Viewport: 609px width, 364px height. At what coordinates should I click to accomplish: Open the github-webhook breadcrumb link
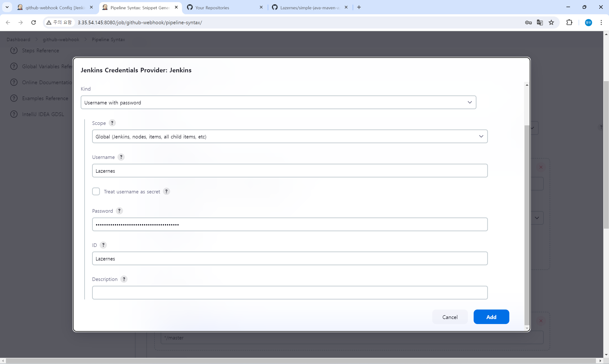(x=61, y=39)
